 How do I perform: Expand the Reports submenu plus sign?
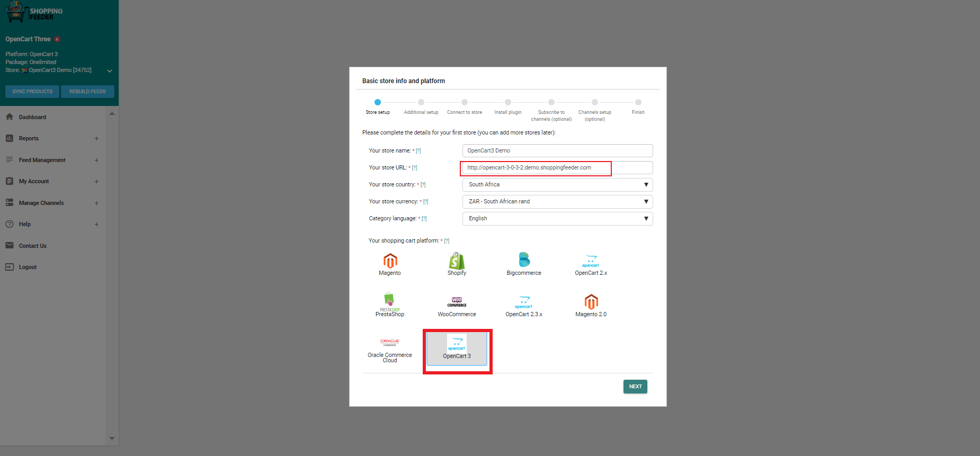96,139
